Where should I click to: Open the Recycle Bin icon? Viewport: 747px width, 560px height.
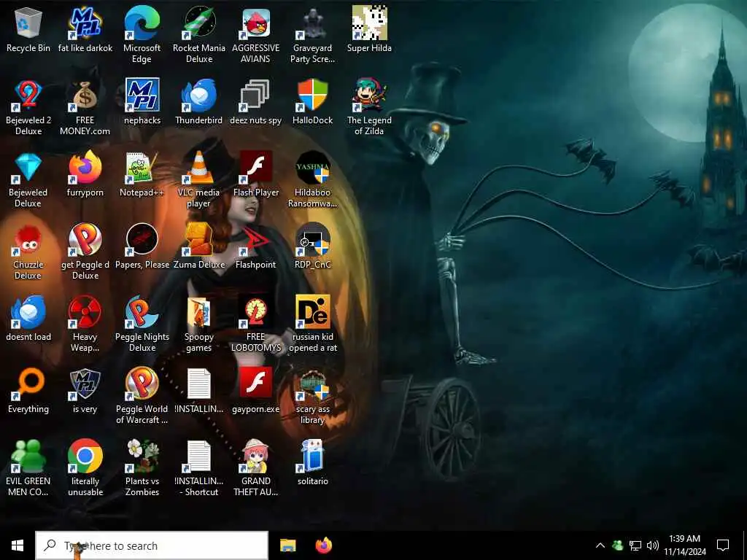coord(28,24)
